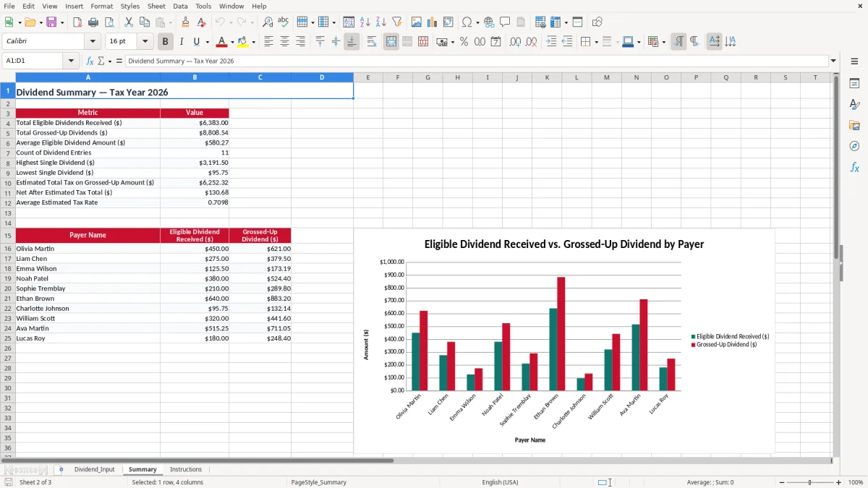Click the formula input line
This screenshot has height=488, width=868.
pos(476,61)
